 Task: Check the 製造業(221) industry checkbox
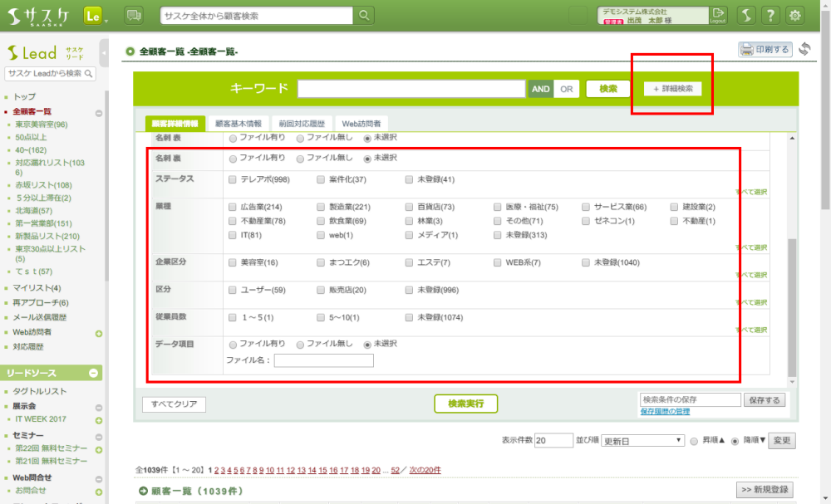[322, 207]
